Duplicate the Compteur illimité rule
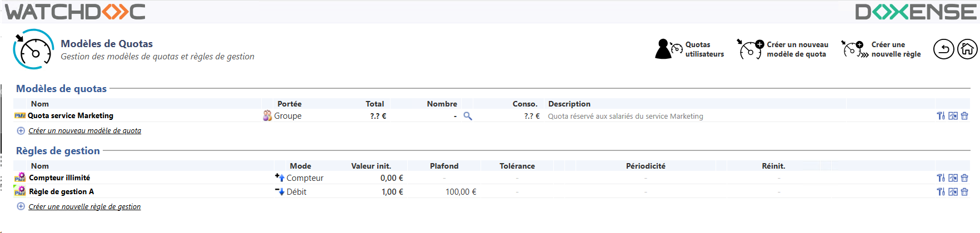The width and height of the screenshot is (980, 233). [953, 178]
